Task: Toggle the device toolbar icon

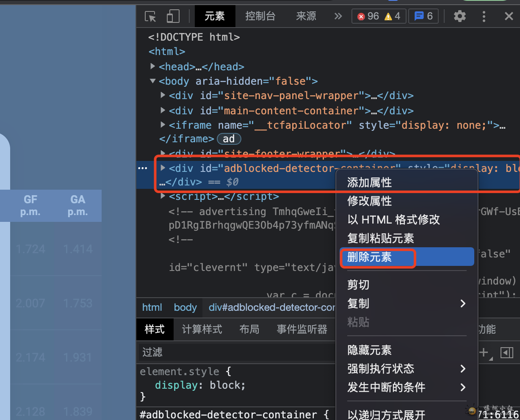Action: coord(173,17)
